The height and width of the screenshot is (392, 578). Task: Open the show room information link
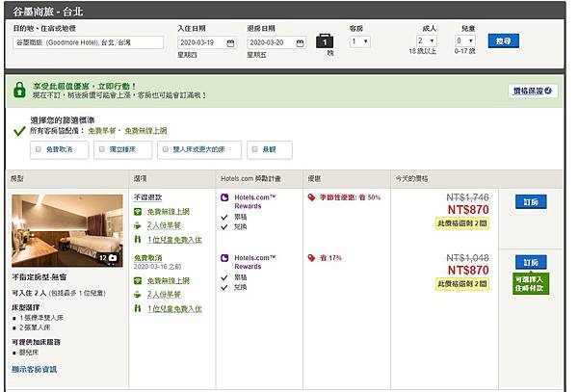point(35,369)
